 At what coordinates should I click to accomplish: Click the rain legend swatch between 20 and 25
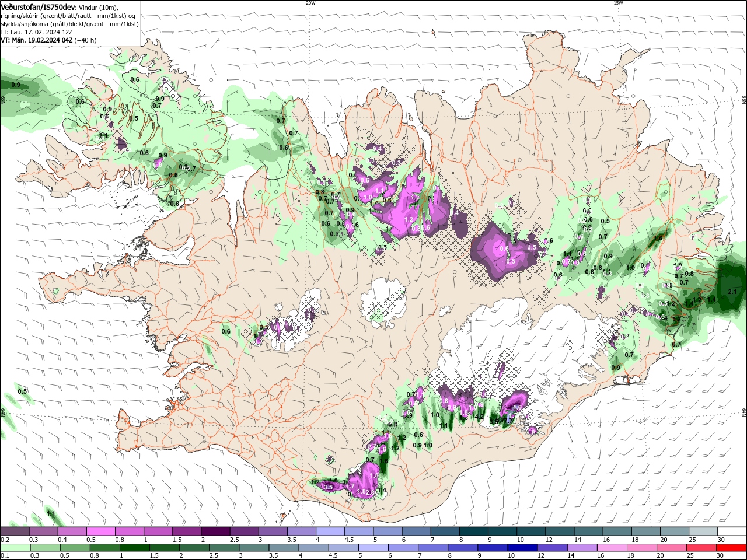pos(671,548)
